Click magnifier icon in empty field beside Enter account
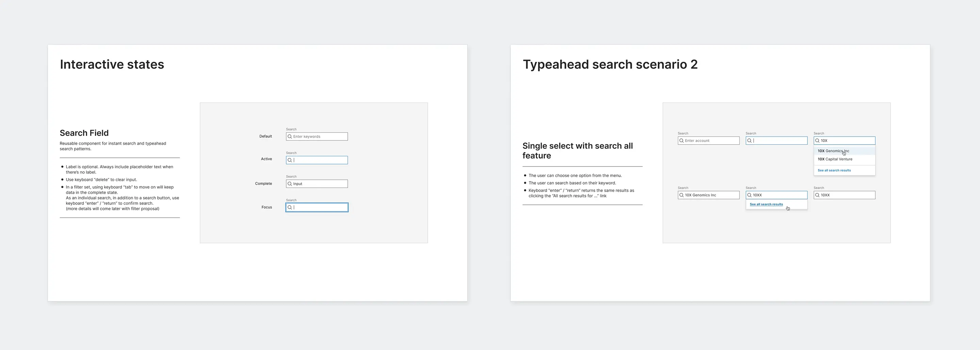The height and width of the screenshot is (350, 980). tap(749, 141)
